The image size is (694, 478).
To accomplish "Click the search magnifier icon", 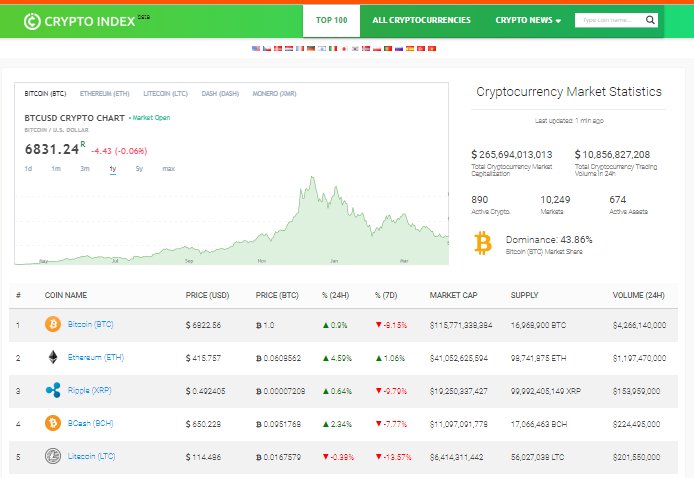I will (x=650, y=20).
